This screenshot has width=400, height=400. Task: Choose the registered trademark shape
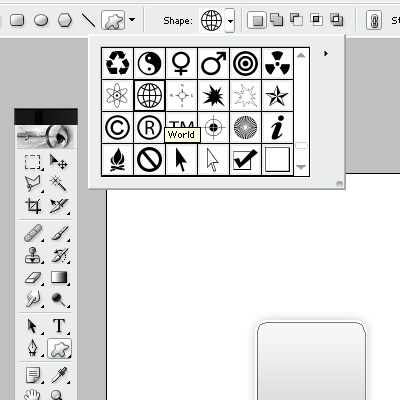(x=149, y=127)
